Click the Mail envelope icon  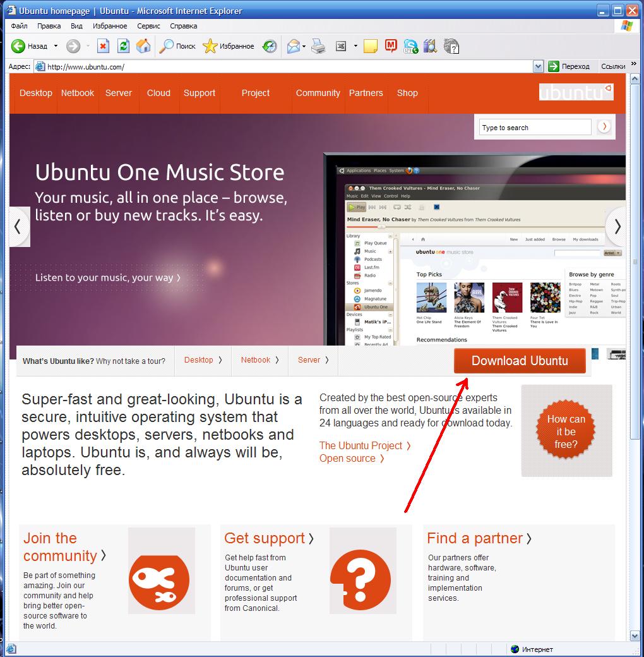point(294,46)
